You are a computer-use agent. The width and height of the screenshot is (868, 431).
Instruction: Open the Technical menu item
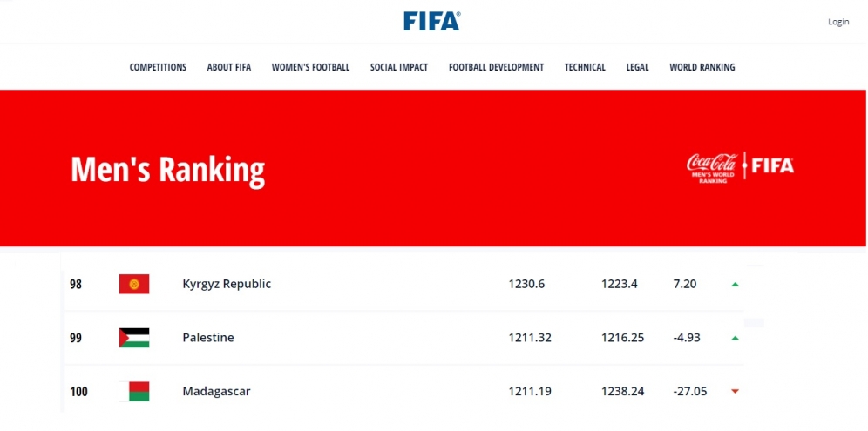coord(585,68)
